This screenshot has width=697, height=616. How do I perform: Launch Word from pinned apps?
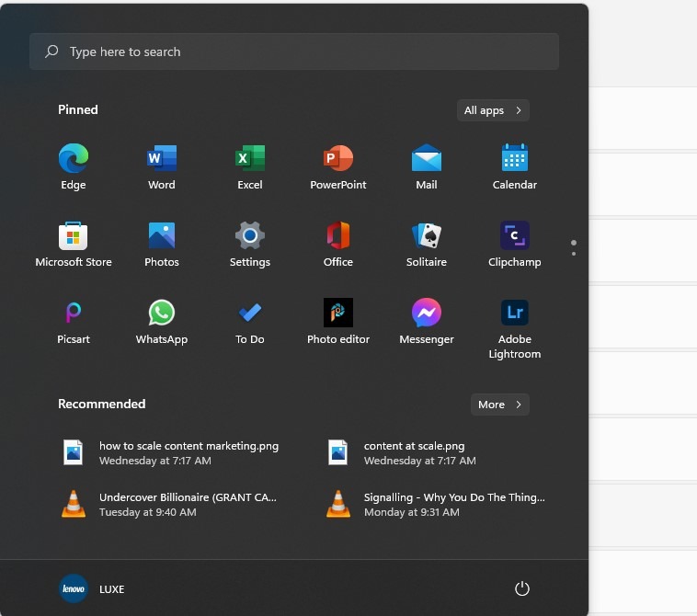point(161,166)
